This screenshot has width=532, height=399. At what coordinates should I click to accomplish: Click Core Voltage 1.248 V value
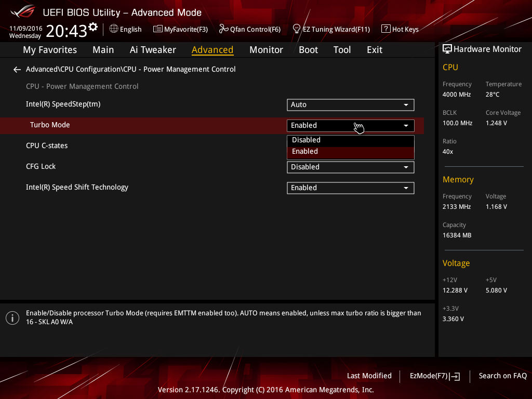click(x=496, y=123)
